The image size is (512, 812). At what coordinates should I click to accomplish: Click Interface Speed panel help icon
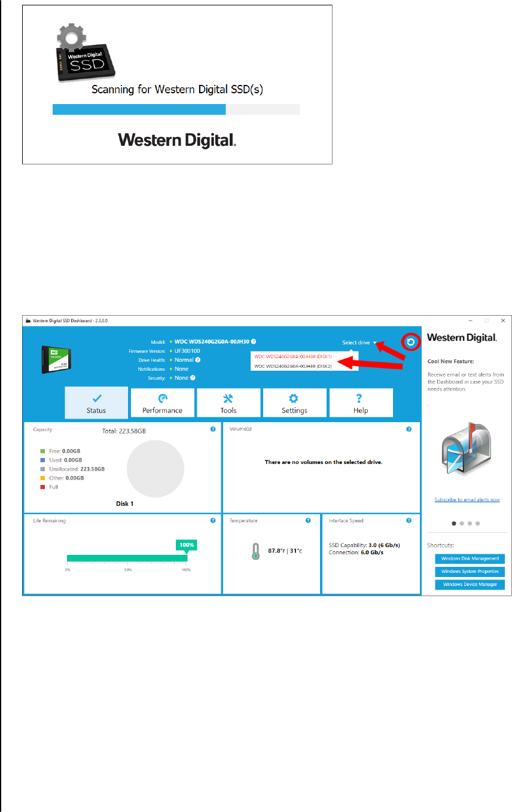click(x=409, y=521)
